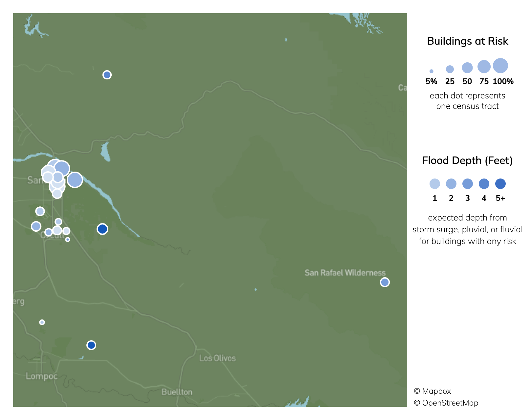The image size is (532, 420).
Task: Select the dot near San Rafael Wilderness label
Action: (x=385, y=282)
